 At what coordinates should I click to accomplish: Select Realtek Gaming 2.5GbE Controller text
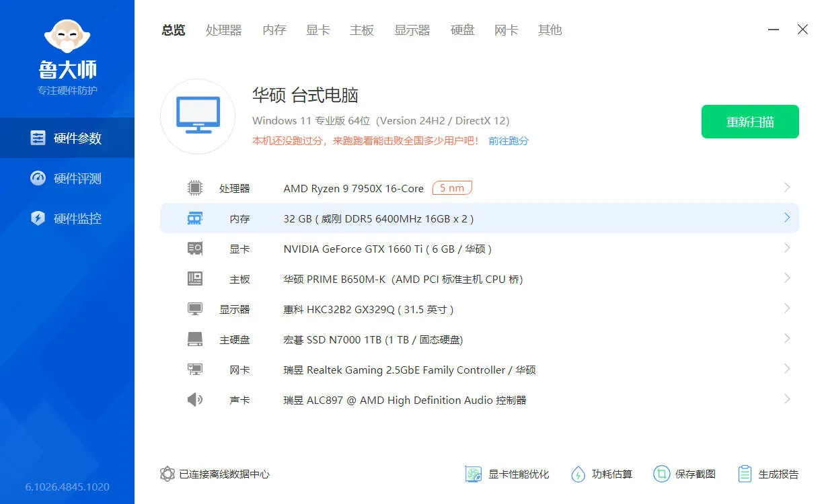coord(410,370)
